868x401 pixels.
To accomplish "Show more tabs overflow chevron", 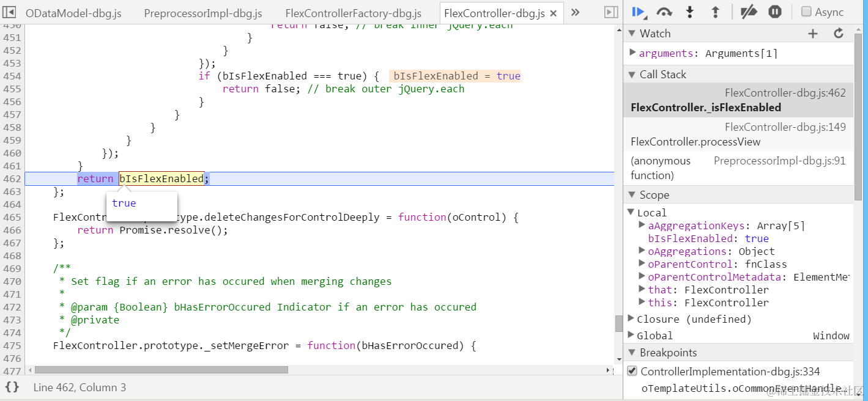I will tap(575, 12).
